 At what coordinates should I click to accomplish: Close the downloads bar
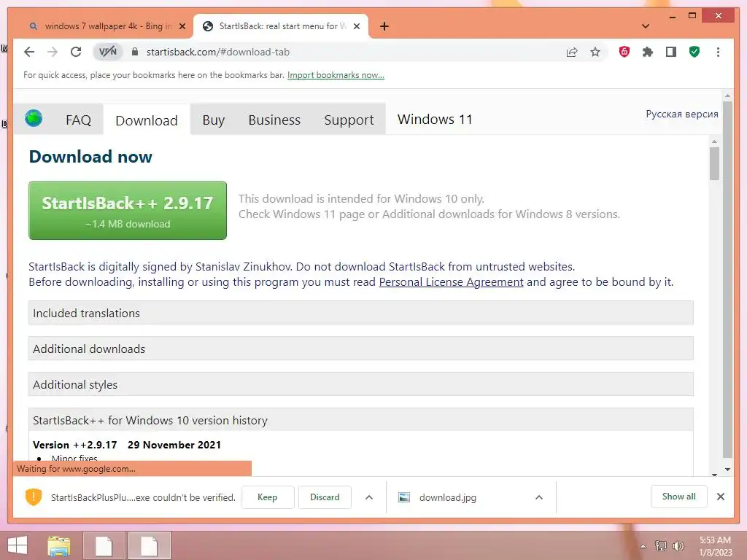[x=720, y=497]
